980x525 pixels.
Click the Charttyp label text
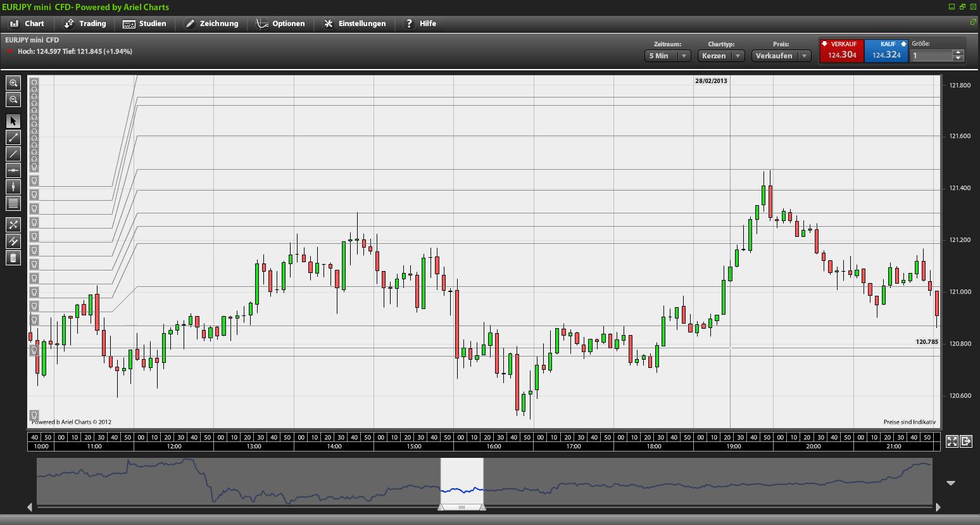click(x=721, y=44)
